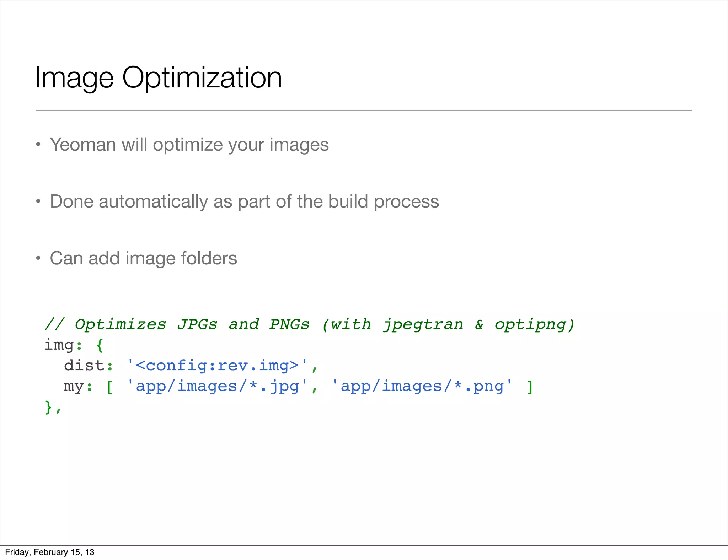Viewport: 728px width, 560px height.
Task: Click the closing '},' code line
Action: (x=53, y=407)
